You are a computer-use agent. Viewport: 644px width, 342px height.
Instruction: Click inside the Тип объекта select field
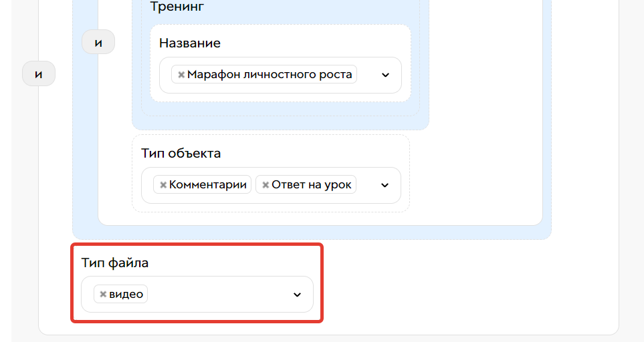click(x=271, y=185)
